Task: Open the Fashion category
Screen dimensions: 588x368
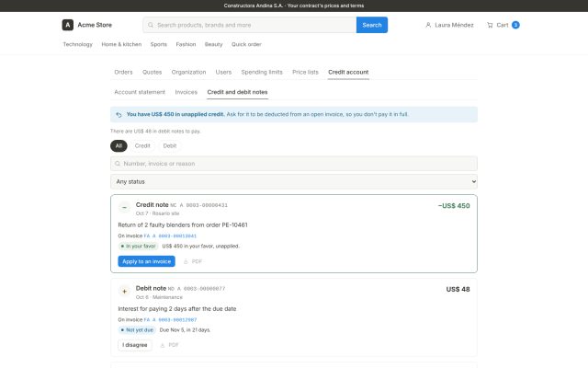Action: (186, 44)
